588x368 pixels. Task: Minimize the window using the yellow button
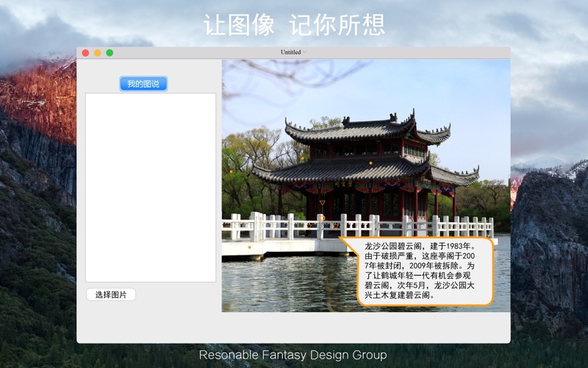point(97,53)
